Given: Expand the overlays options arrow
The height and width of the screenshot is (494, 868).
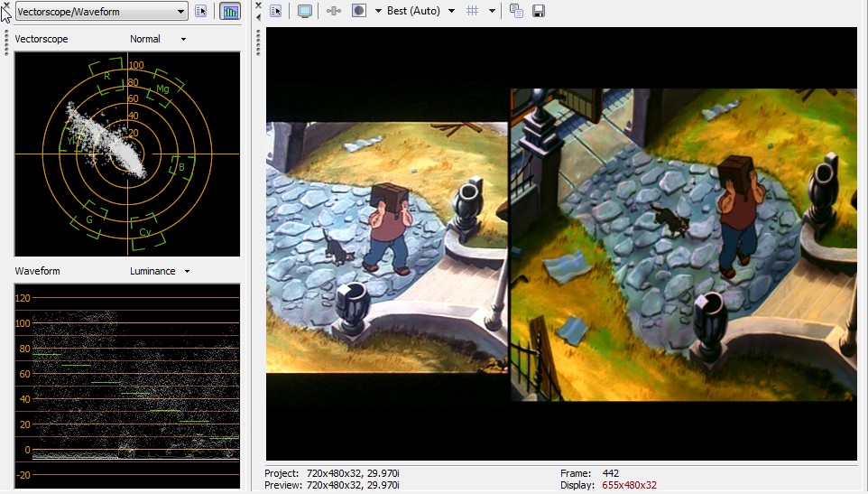Looking at the screenshot, I should pos(492,11).
